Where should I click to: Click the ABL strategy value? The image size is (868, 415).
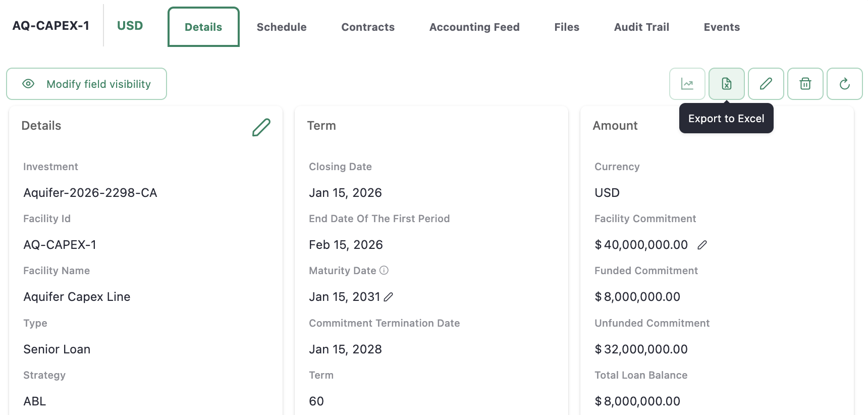click(x=34, y=401)
